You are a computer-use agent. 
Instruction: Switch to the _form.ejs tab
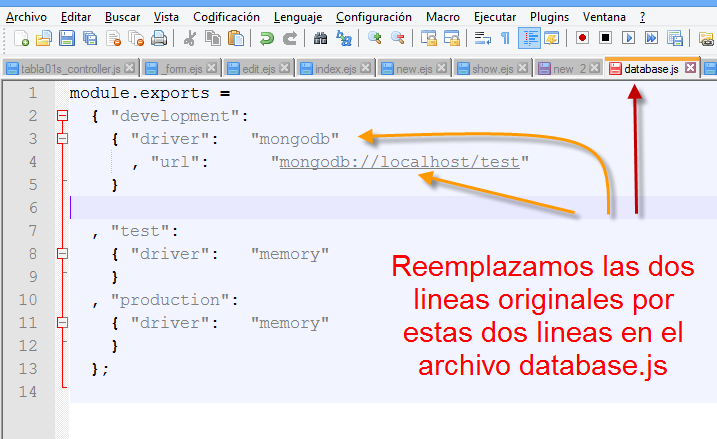183,69
